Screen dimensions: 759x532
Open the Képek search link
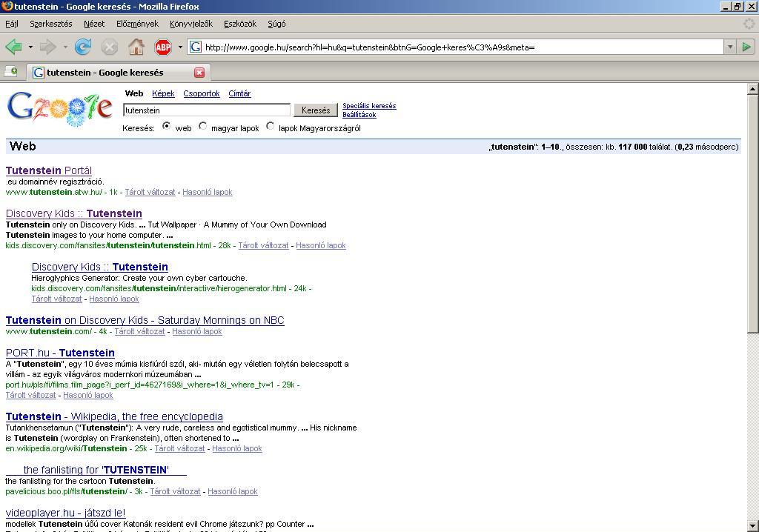[163, 93]
